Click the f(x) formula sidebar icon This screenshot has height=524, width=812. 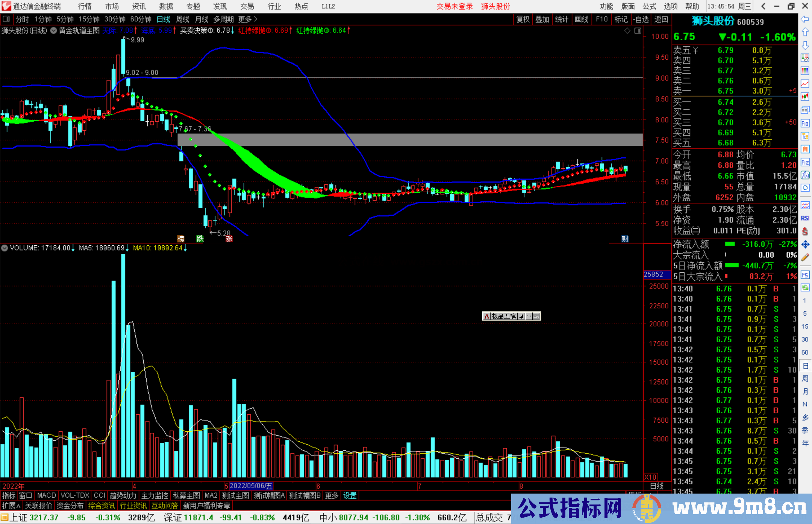click(805, 175)
